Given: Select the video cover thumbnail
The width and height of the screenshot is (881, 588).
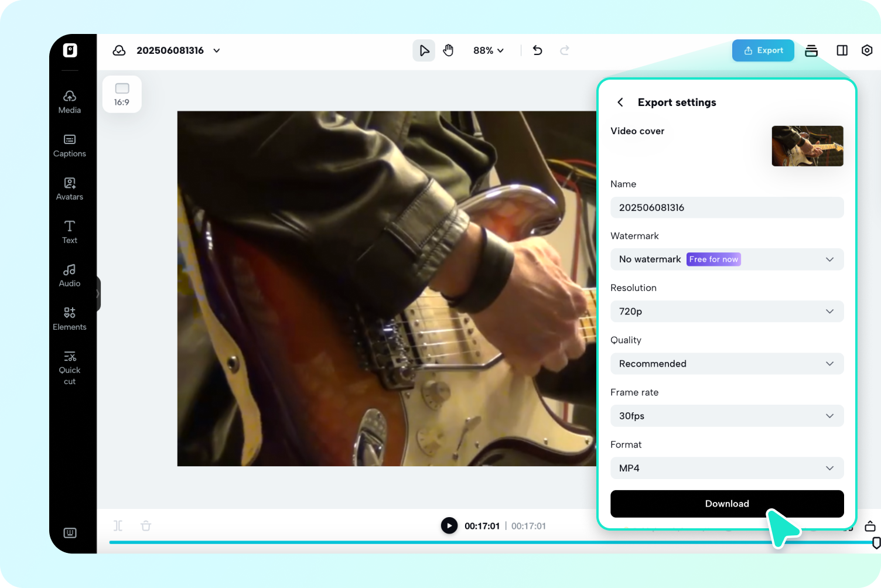Looking at the screenshot, I should [x=808, y=146].
